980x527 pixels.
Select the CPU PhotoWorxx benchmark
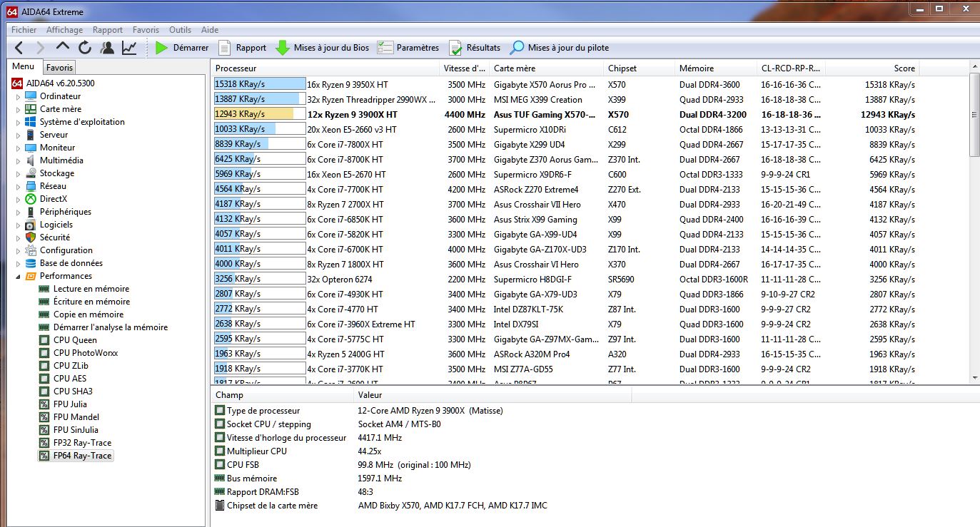[x=86, y=353]
